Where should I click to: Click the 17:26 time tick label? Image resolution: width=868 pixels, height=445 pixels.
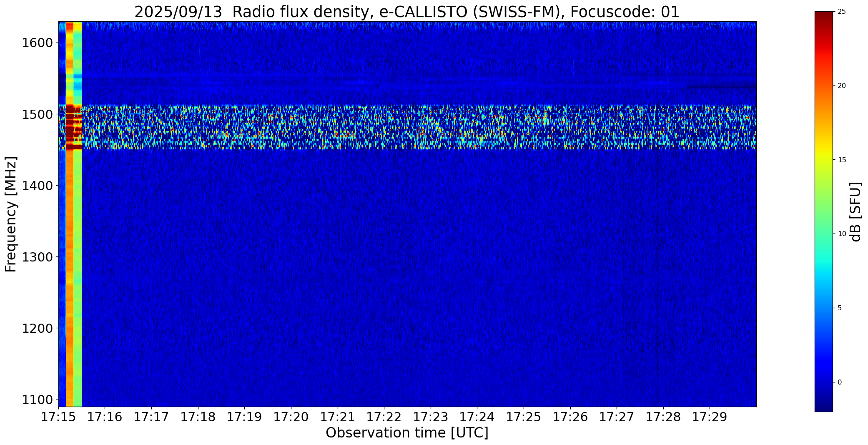tap(570, 417)
